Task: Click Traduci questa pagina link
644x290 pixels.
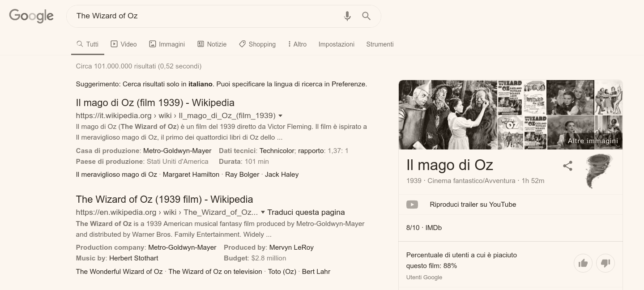Action: (306, 212)
